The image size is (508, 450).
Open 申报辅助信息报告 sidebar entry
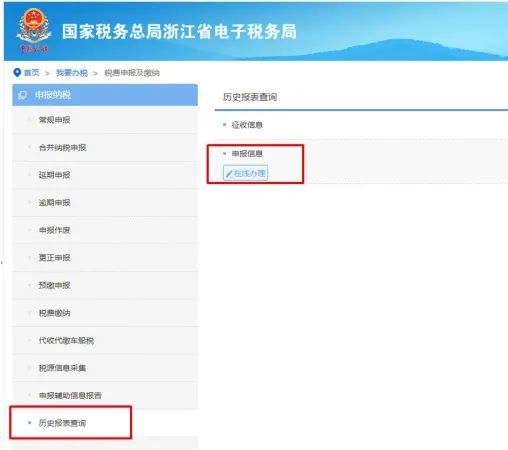point(105,395)
